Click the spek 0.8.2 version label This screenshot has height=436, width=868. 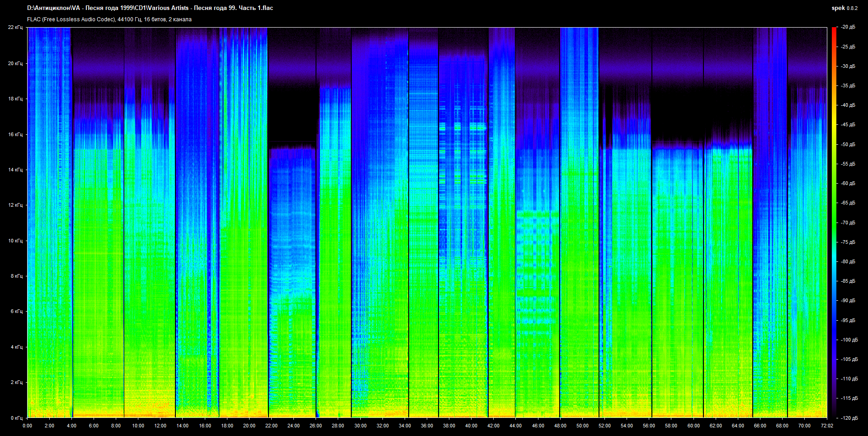coord(844,8)
